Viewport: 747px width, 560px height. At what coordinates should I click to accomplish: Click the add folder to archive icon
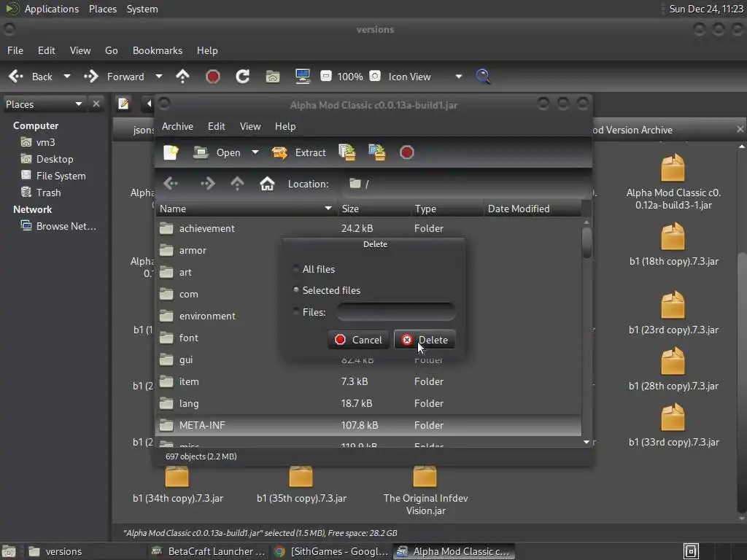(x=377, y=152)
